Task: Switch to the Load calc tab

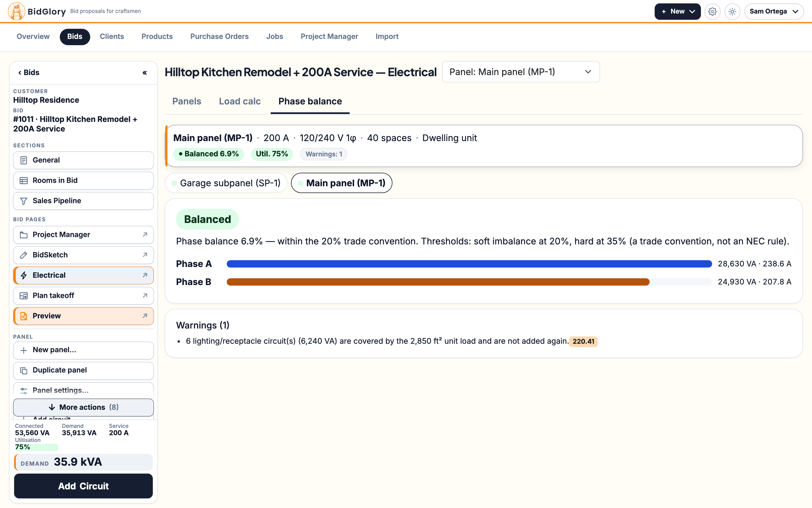Action: 240,102
